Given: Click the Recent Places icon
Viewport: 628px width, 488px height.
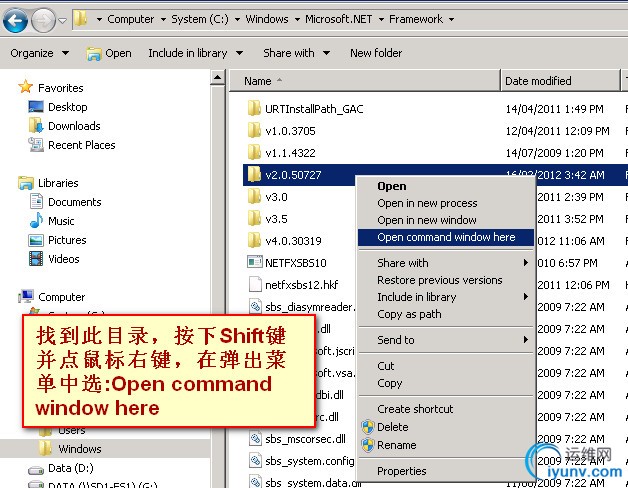Looking at the screenshot, I should tap(36, 145).
